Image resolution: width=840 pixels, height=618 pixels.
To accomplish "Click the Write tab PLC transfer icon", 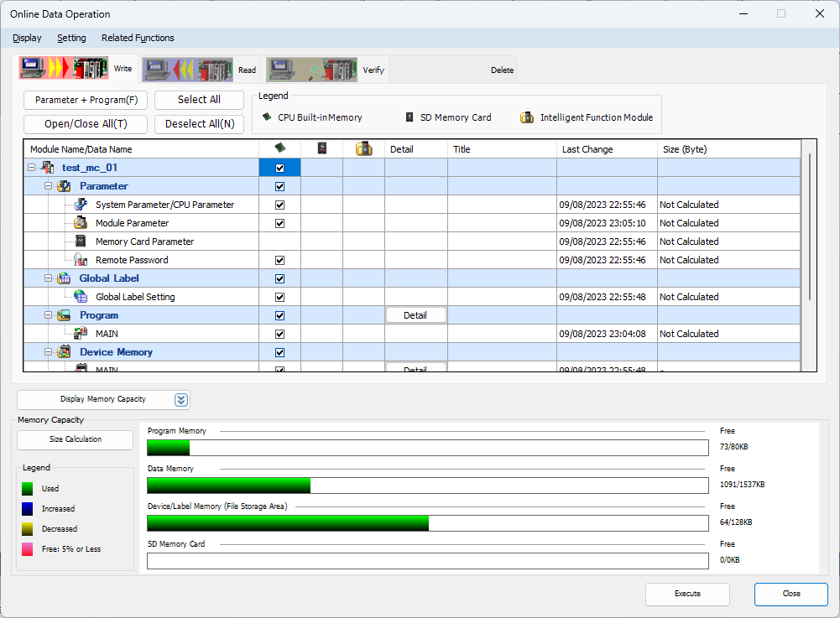I will coord(65,69).
